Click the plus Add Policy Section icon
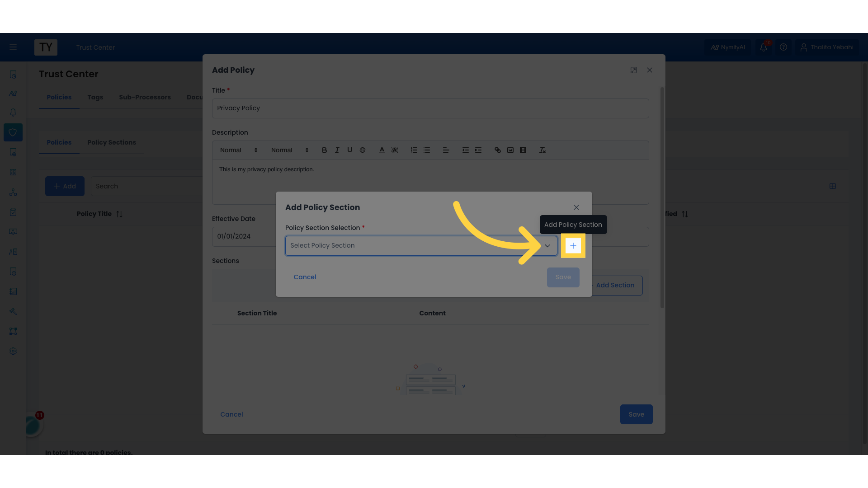The image size is (868, 488). (x=573, y=246)
